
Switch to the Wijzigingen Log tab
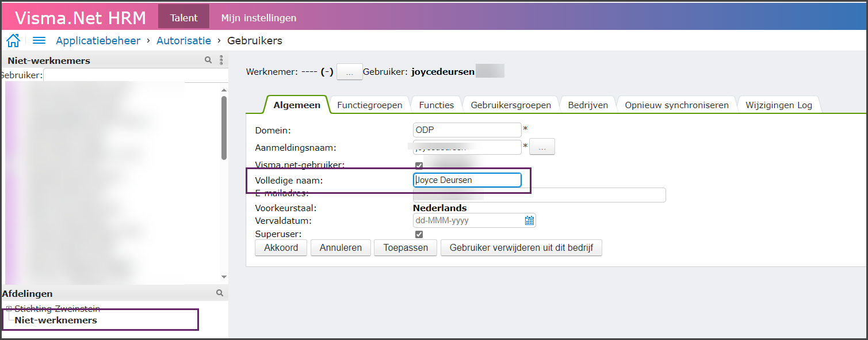779,105
